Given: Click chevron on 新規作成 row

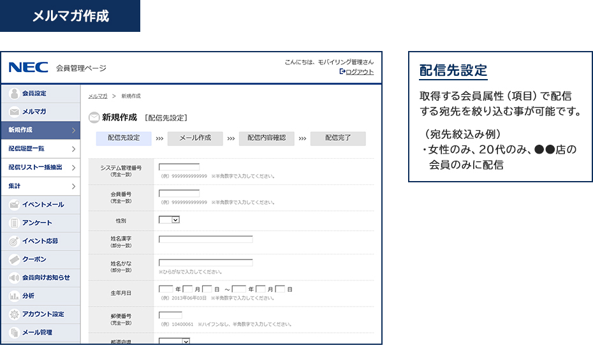Looking at the screenshot, I should (73, 131).
